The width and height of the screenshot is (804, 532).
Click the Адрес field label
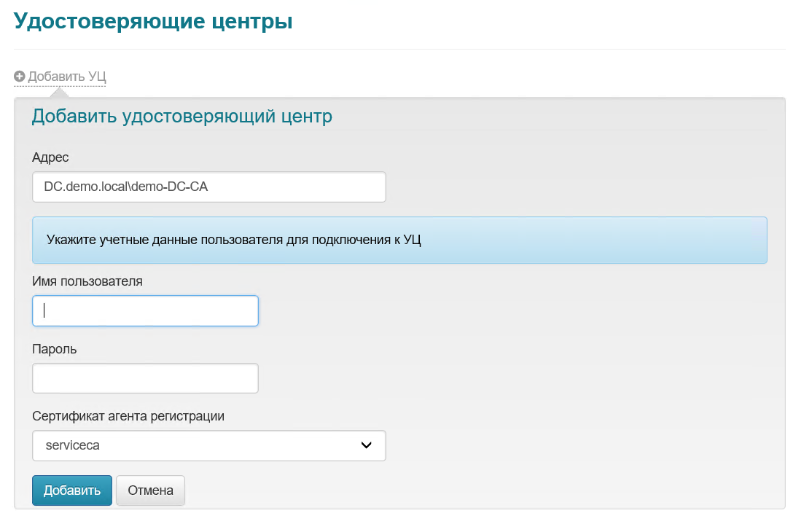50,157
